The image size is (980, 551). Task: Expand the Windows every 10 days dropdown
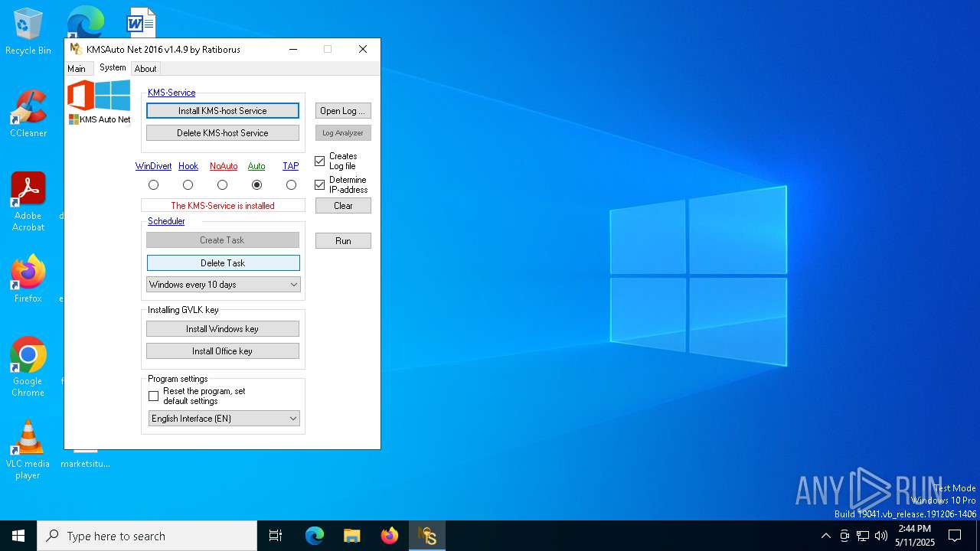click(x=223, y=284)
